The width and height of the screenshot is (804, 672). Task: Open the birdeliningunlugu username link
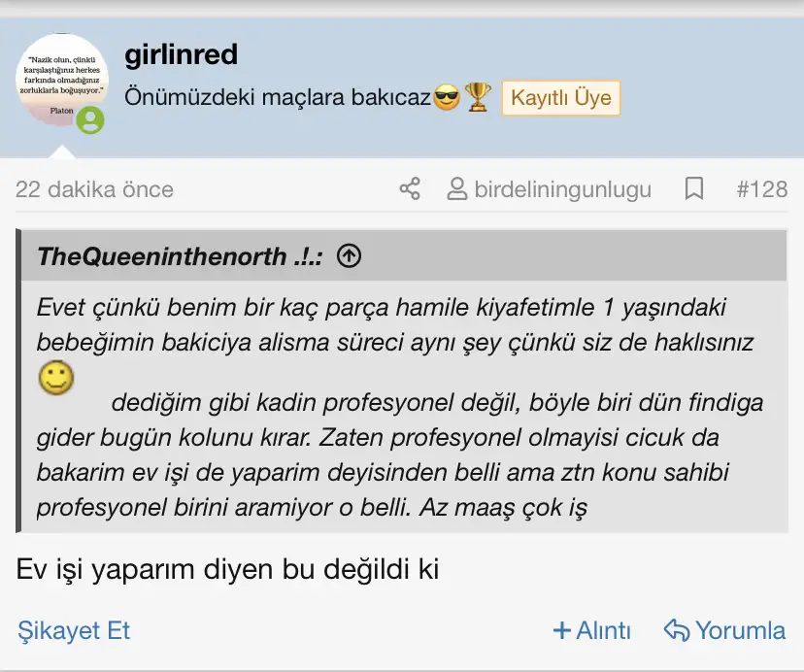[x=562, y=189]
